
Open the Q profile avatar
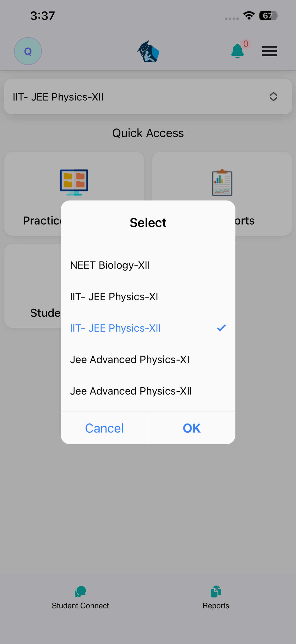[x=28, y=51]
